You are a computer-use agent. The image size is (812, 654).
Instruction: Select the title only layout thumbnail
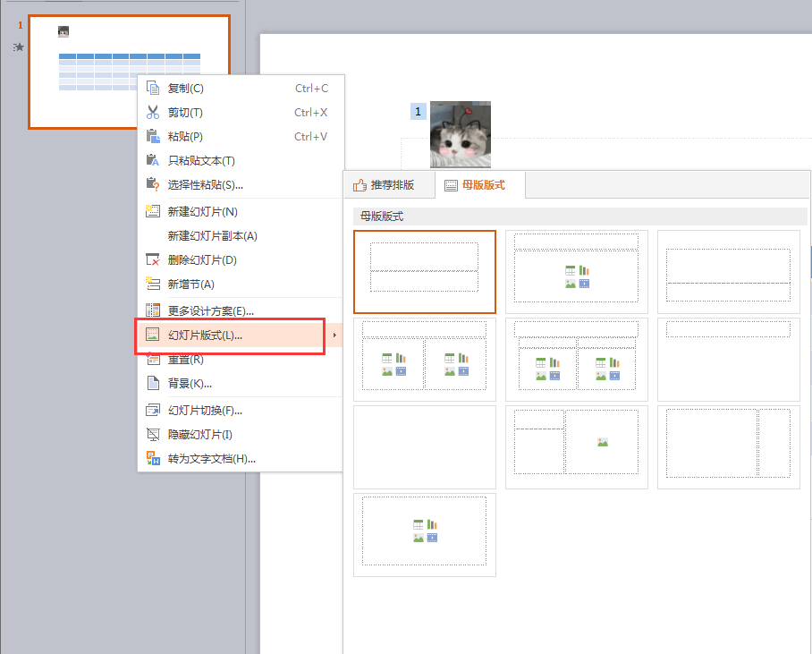[x=729, y=360]
